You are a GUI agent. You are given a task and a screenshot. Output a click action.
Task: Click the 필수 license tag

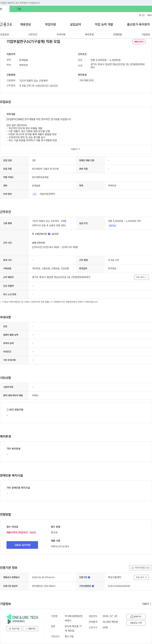pyautogui.click(x=35, y=194)
